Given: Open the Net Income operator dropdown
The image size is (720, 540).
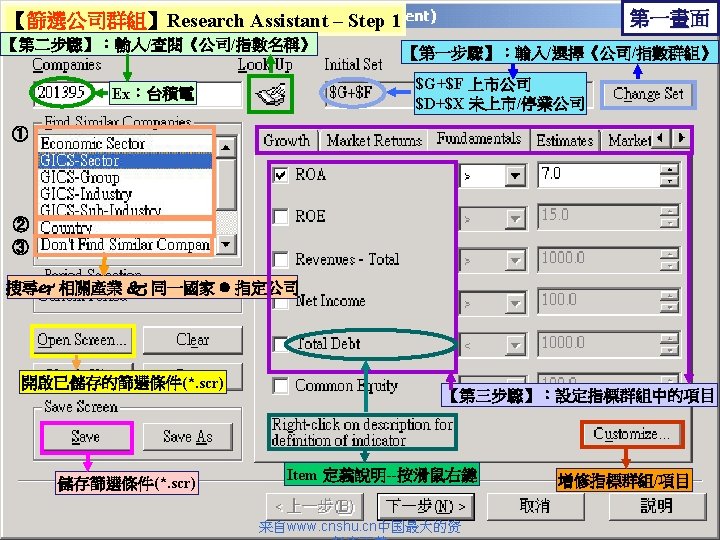Looking at the screenshot, I should 515,303.
